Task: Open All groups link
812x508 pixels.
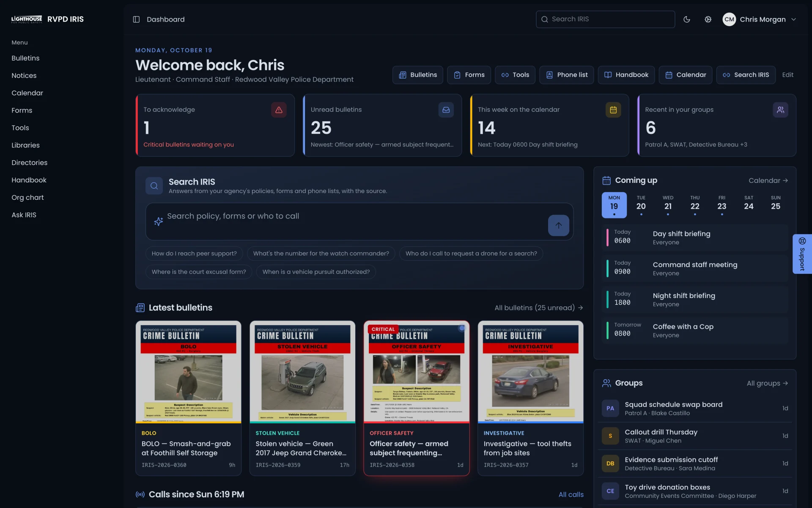Action: (x=767, y=384)
